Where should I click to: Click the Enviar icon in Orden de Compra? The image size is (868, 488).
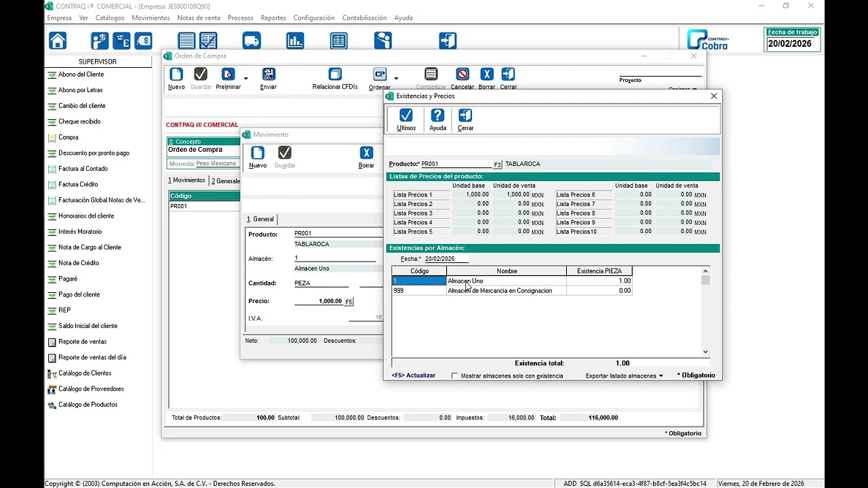coord(269,79)
